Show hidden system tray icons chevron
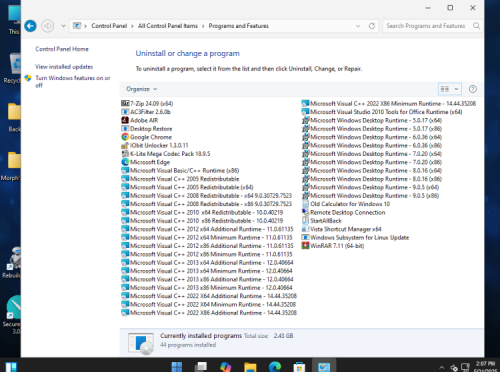 pyautogui.click(x=442, y=368)
